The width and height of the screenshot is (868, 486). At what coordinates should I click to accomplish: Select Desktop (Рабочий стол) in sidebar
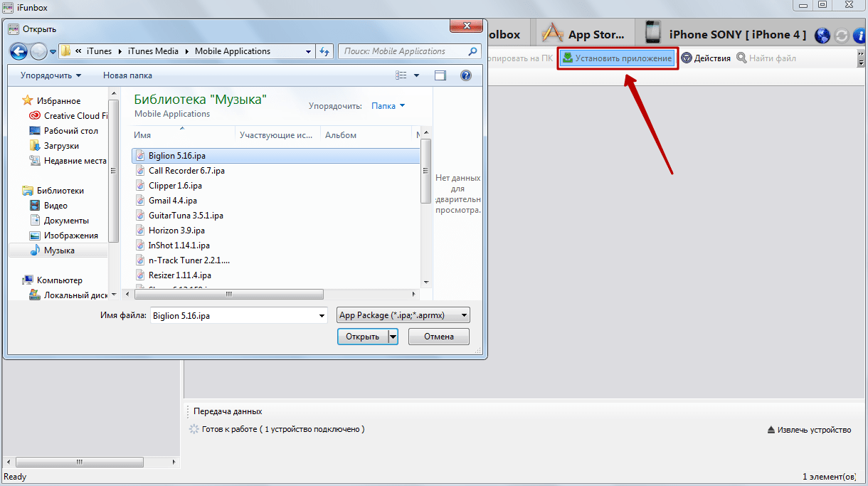tap(70, 131)
